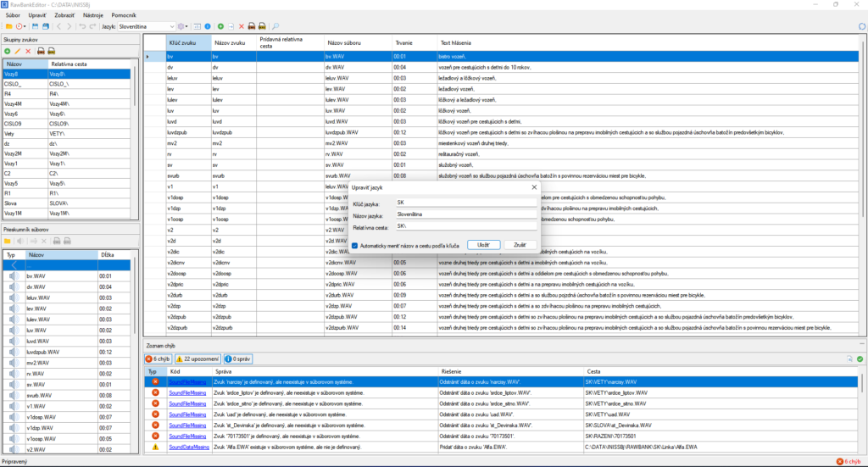Expand the gear settings dropdown arrow
The height and width of the screenshot is (467, 868).
tap(186, 26)
